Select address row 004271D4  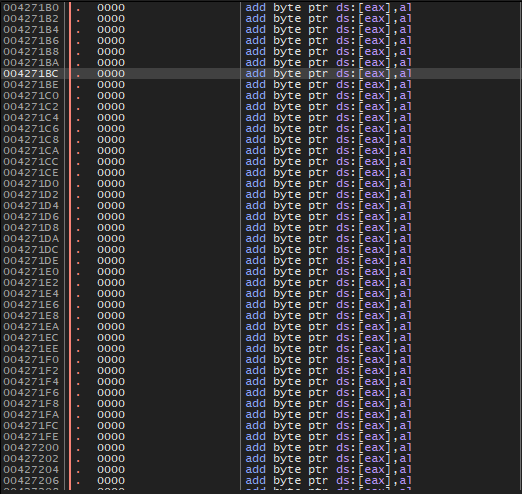[31, 206]
